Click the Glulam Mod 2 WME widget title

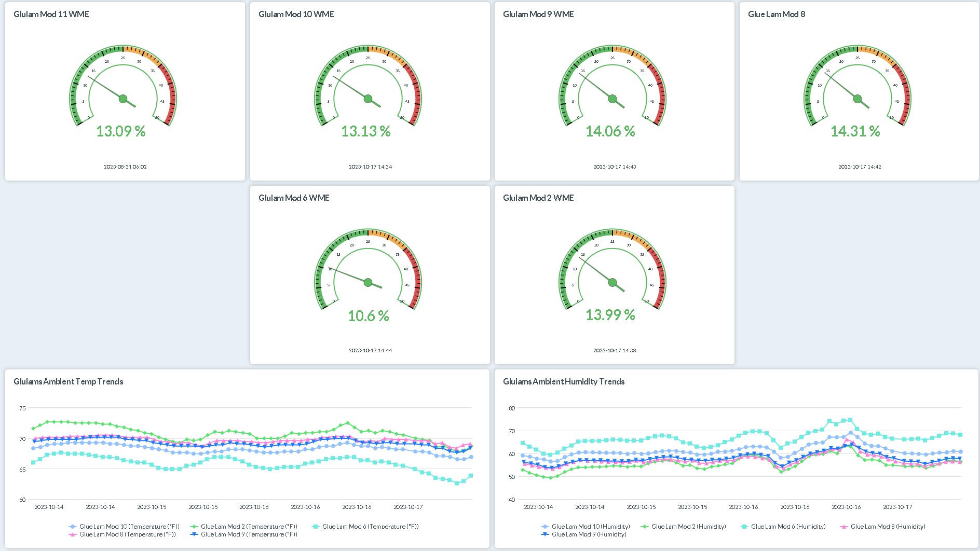click(538, 198)
